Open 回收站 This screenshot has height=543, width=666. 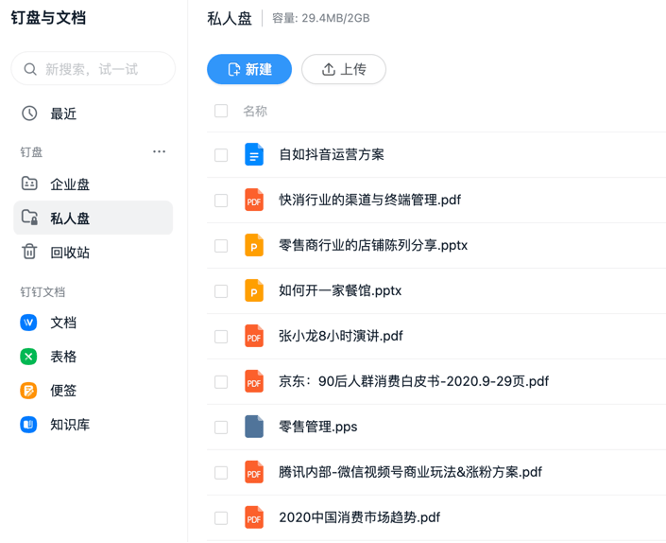click(70, 252)
